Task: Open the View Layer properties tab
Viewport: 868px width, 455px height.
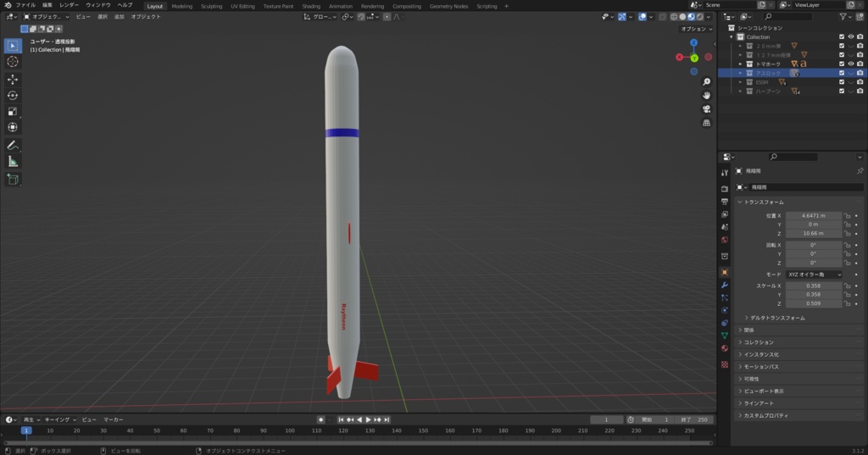Action: pos(725,214)
